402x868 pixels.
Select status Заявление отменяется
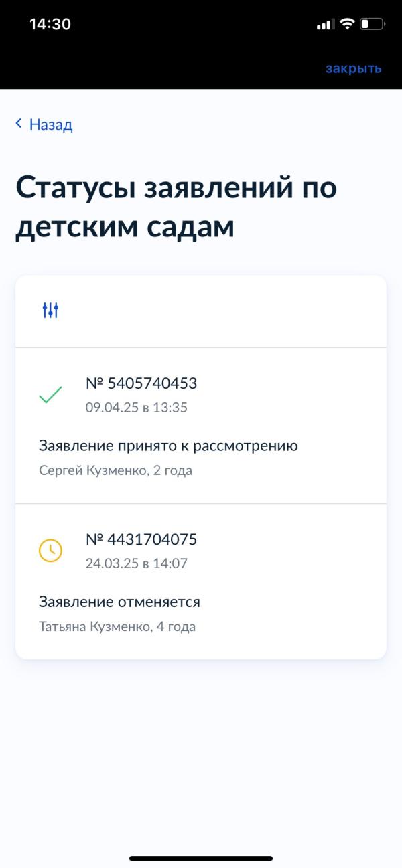coord(119,602)
